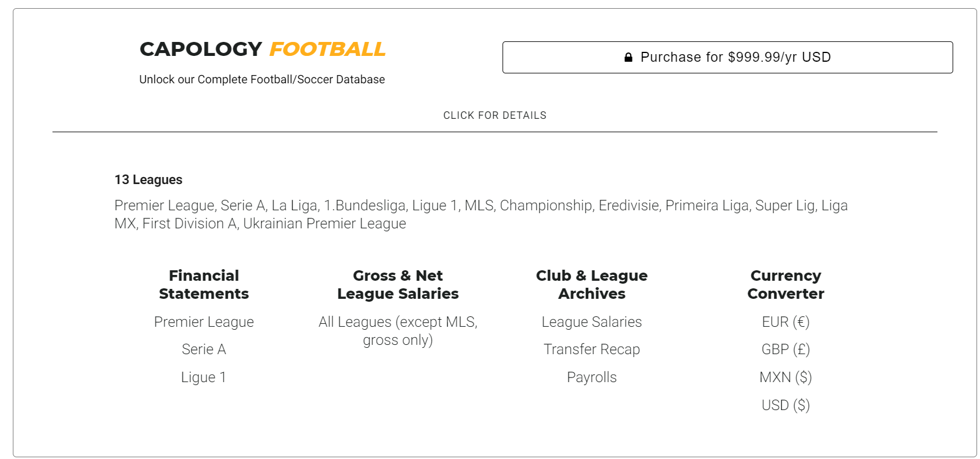Choose USD ($) currency
This screenshot has width=980, height=459.
point(785,405)
